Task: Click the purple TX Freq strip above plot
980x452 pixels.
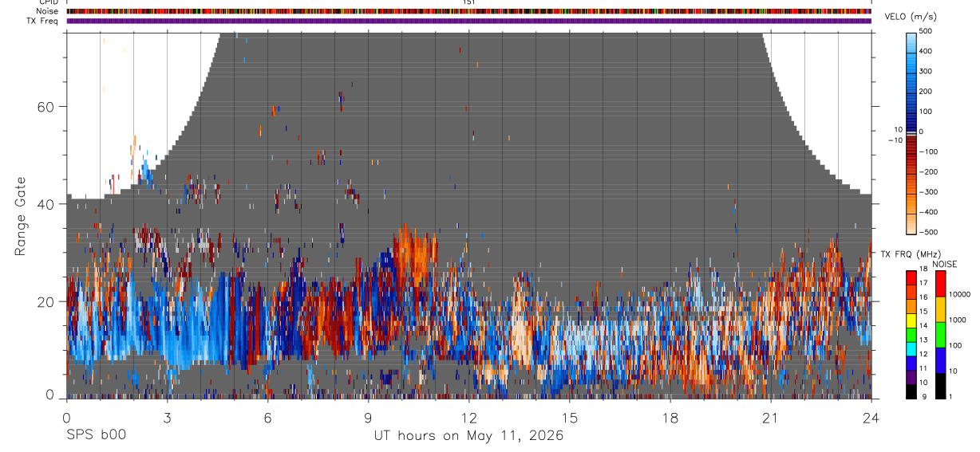Action: [469, 21]
